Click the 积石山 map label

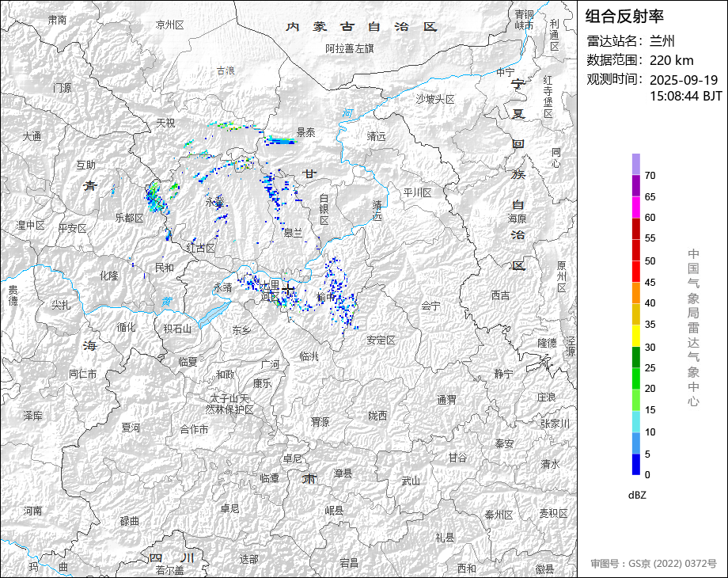177,329
